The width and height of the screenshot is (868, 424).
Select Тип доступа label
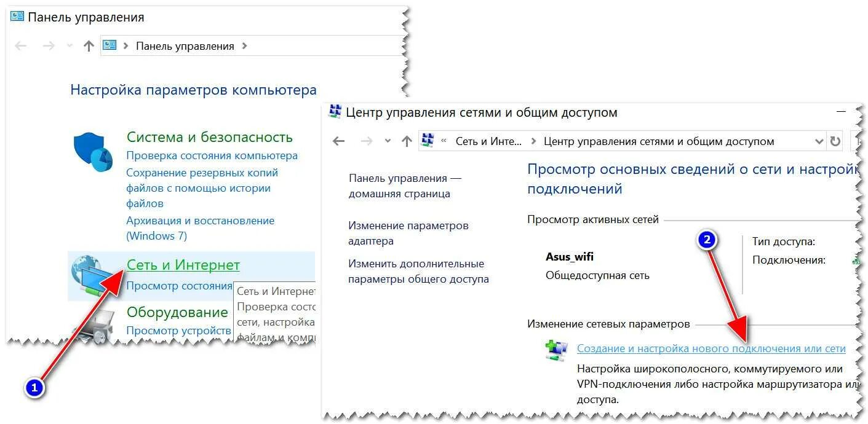pyautogui.click(x=784, y=241)
